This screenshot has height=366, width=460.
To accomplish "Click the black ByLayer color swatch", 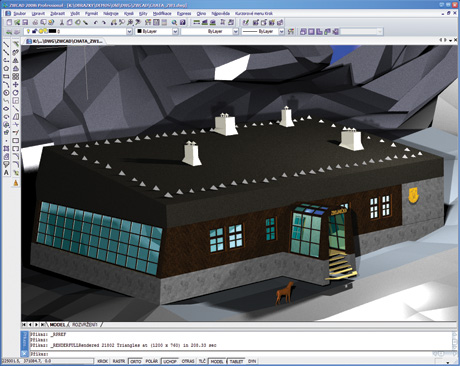I will tap(139, 31).
